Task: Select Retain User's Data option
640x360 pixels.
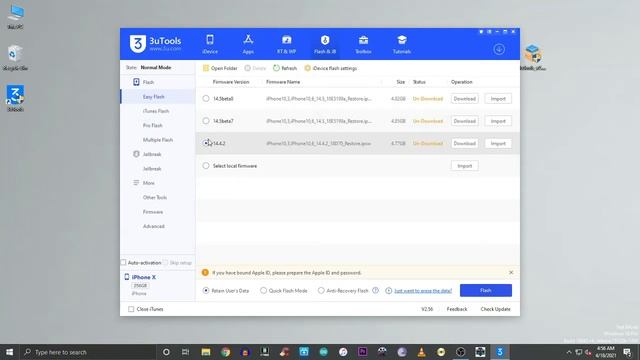Action: click(x=206, y=290)
